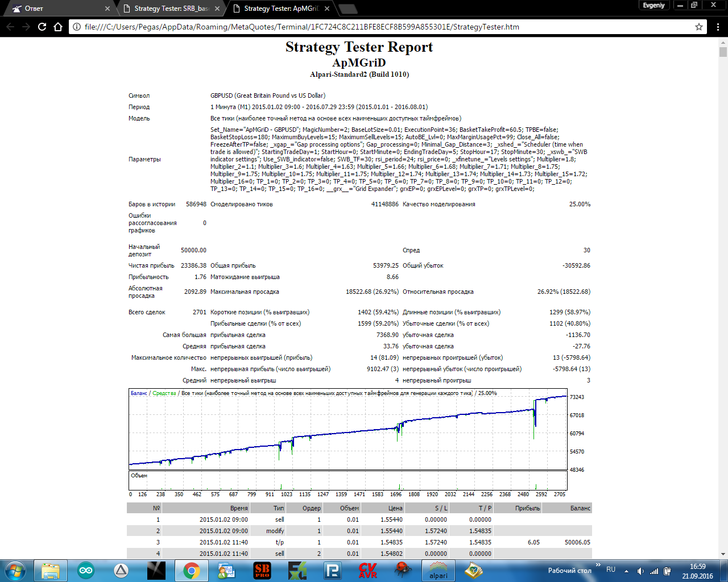
Task: Open the browser home page
Action: (58, 27)
